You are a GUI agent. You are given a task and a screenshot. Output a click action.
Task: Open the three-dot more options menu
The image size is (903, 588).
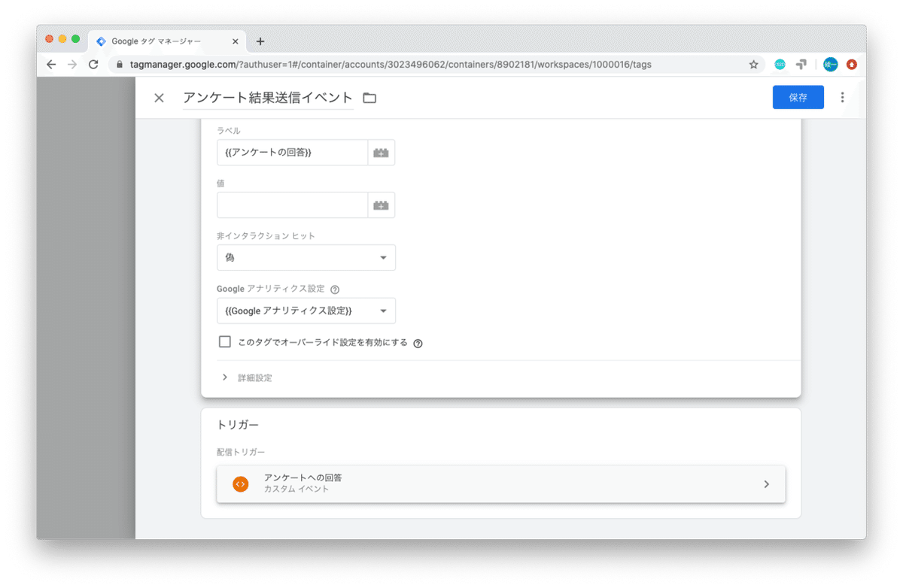pos(842,98)
